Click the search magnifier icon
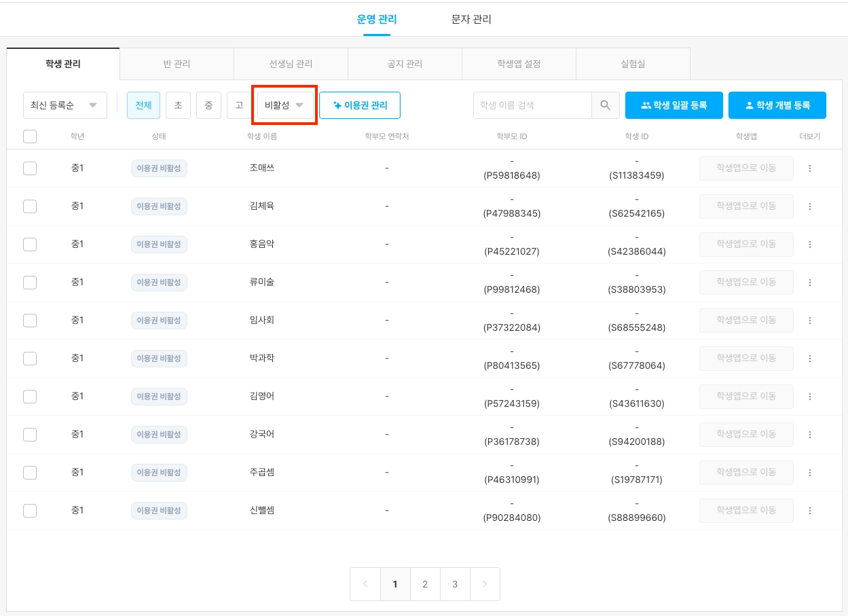The image size is (848, 616). click(x=606, y=105)
